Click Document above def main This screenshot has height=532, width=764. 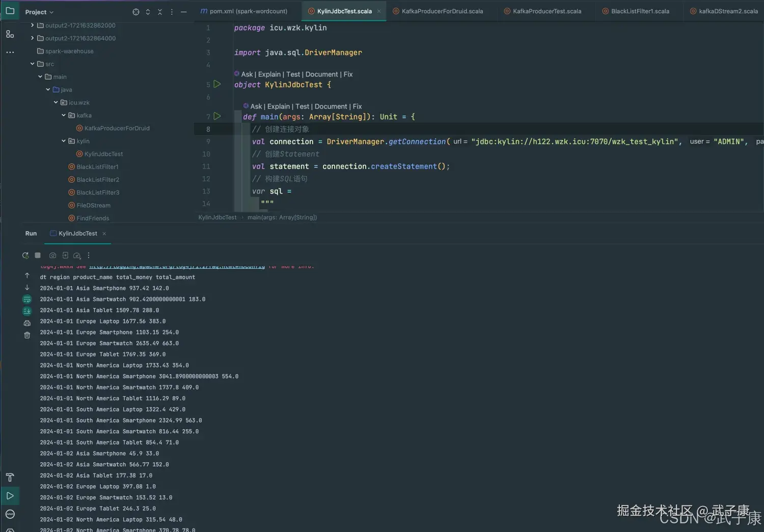click(x=331, y=106)
